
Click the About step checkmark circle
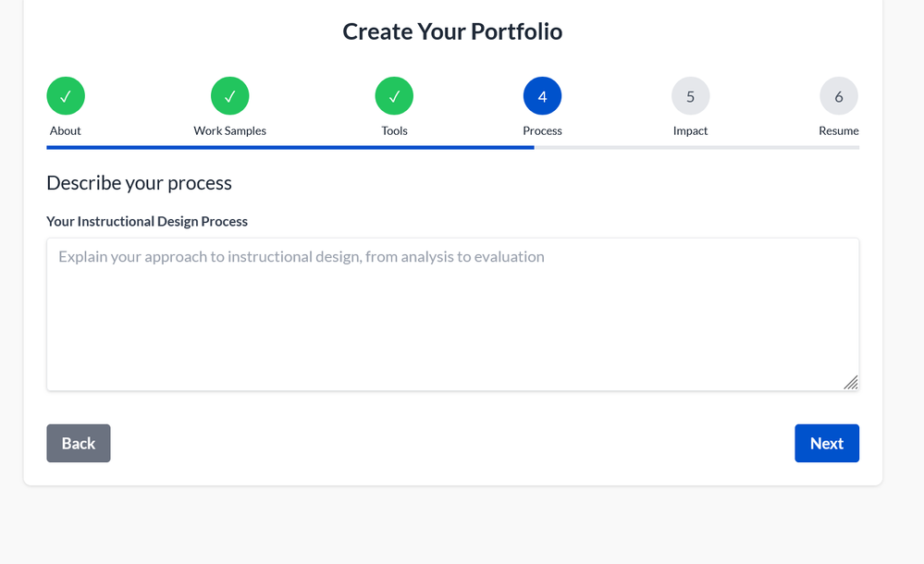click(x=66, y=96)
